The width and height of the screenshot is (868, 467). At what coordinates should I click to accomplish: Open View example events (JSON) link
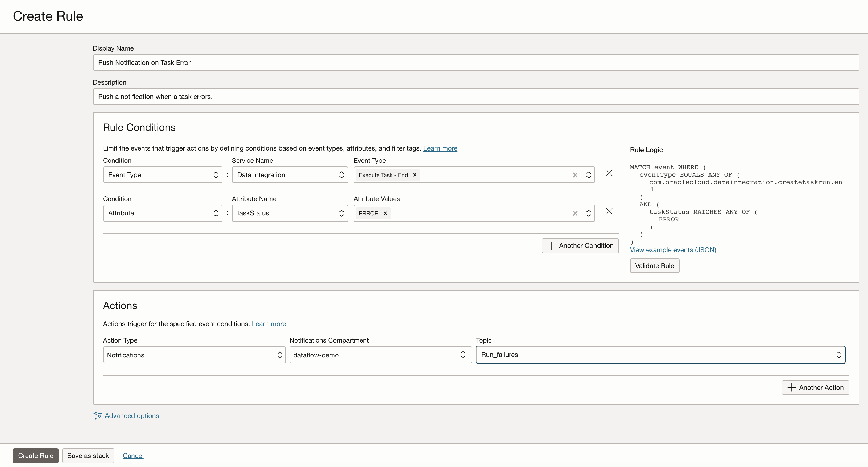pyautogui.click(x=673, y=250)
